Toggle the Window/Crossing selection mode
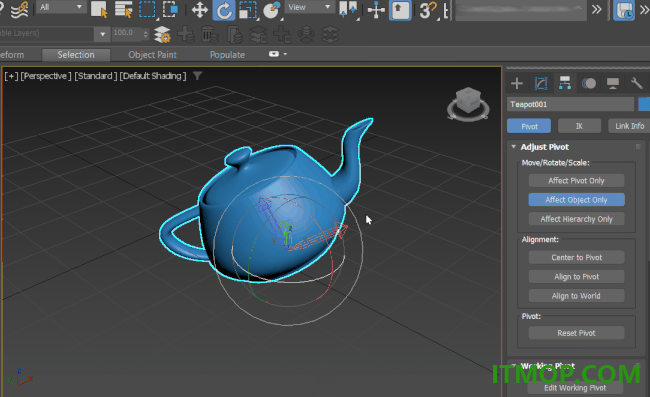 pos(171,9)
